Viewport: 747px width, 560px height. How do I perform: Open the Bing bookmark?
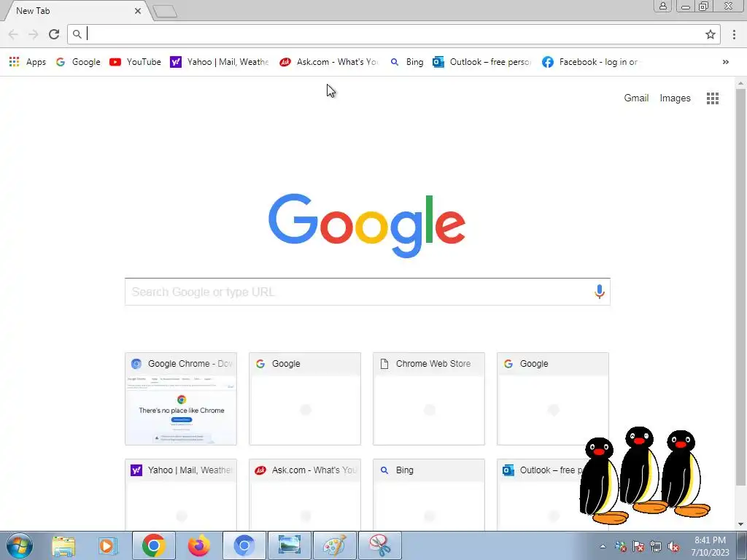pyautogui.click(x=406, y=62)
